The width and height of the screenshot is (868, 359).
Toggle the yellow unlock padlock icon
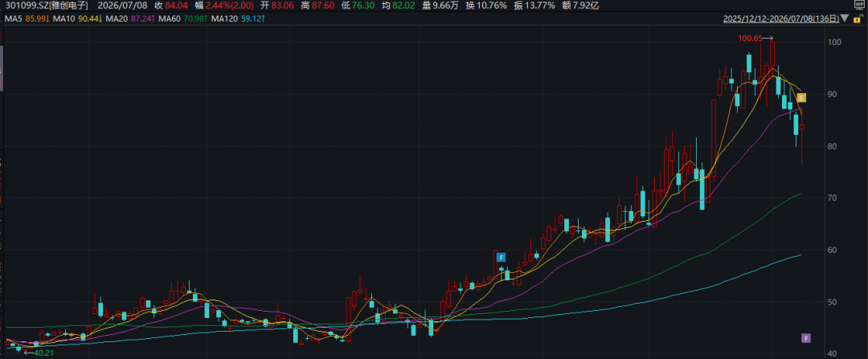[x=859, y=18]
